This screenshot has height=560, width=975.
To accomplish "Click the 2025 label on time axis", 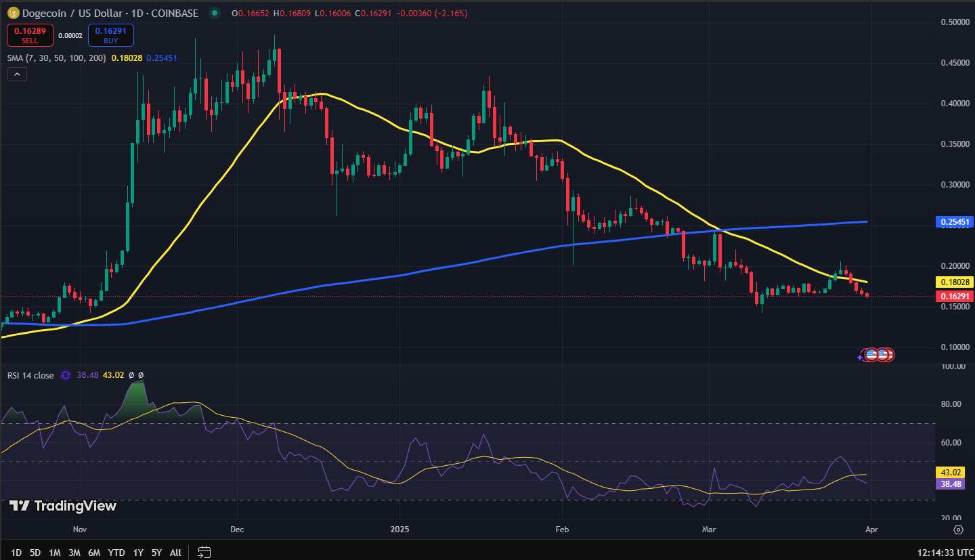I will pos(398,530).
